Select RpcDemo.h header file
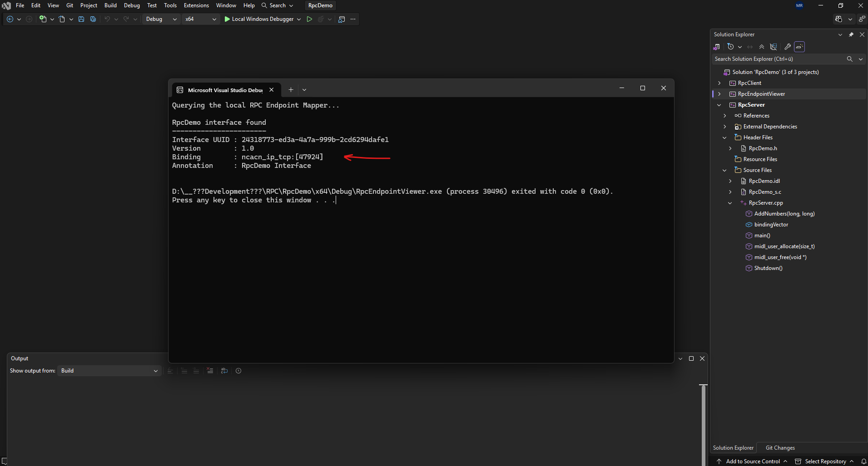The height and width of the screenshot is (466, 868). (763, 148)
